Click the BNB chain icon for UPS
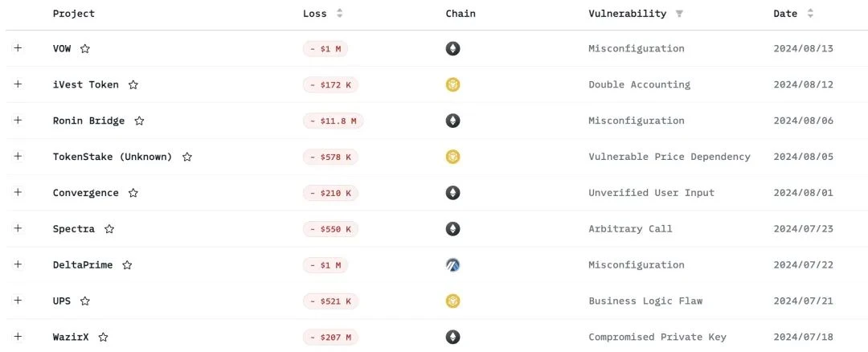 click(x=453, y=301)
